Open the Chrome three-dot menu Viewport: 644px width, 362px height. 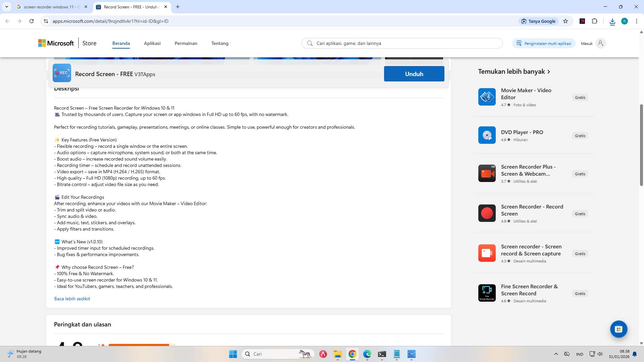click(x=636, y=21)
